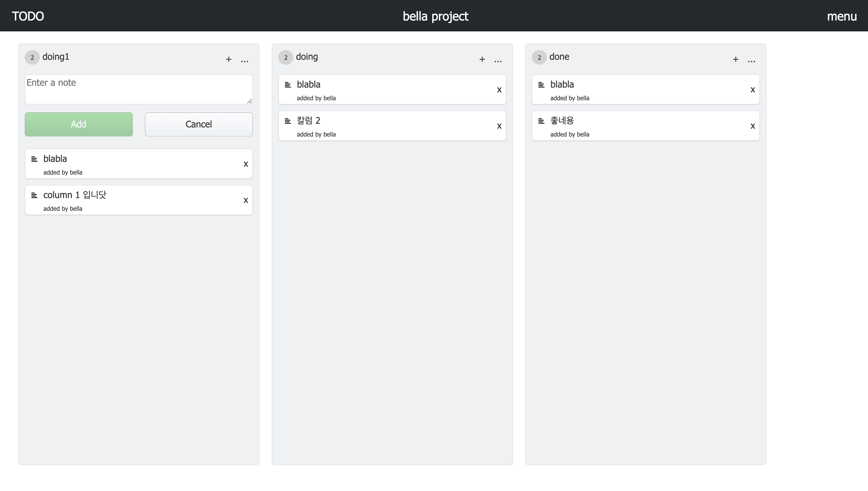The image size is (868, 491).
Task: Remove the '칼럼 2' card
Action: 499,127
